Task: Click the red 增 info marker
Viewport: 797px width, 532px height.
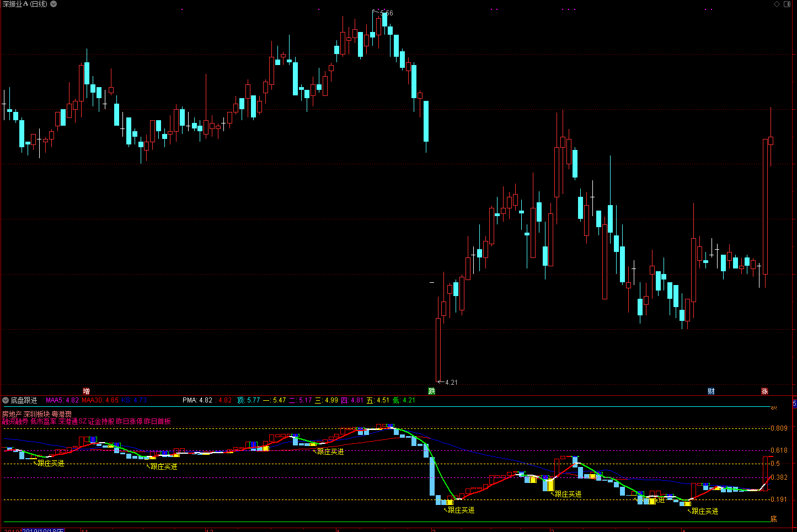Action: [x=86, y=391]
